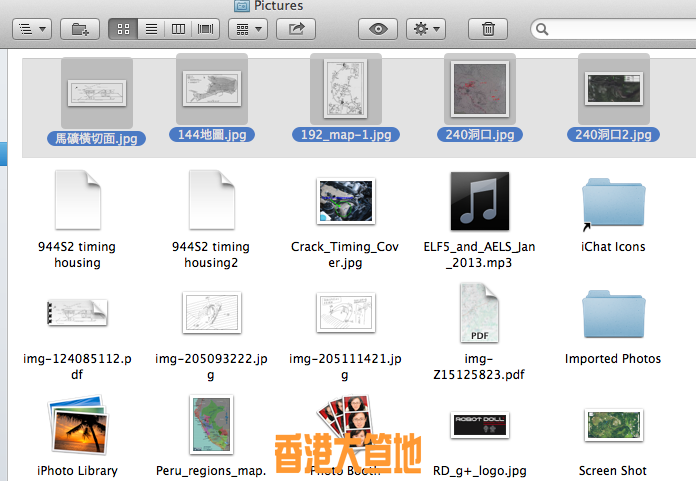
Task: Select the Crack_Timing_Cover.jpg image thumbnail
Action: click(346, 201)
